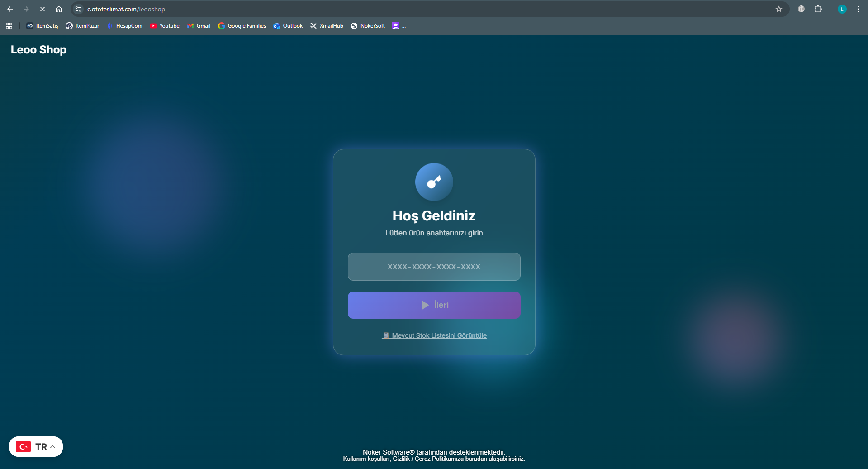Click the key icon on the welcome card
The width and height of the screenshot is (868, 469).
coord(434,182)
